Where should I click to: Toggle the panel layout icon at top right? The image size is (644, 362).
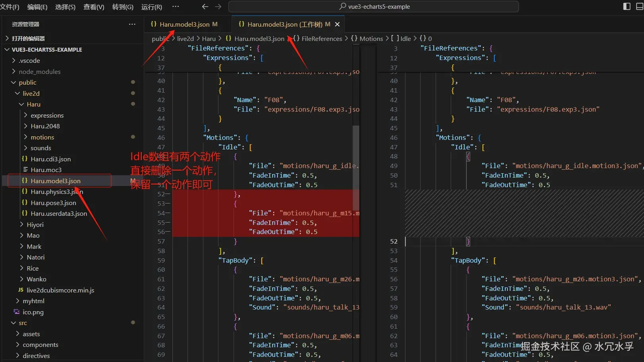[640, 6]
